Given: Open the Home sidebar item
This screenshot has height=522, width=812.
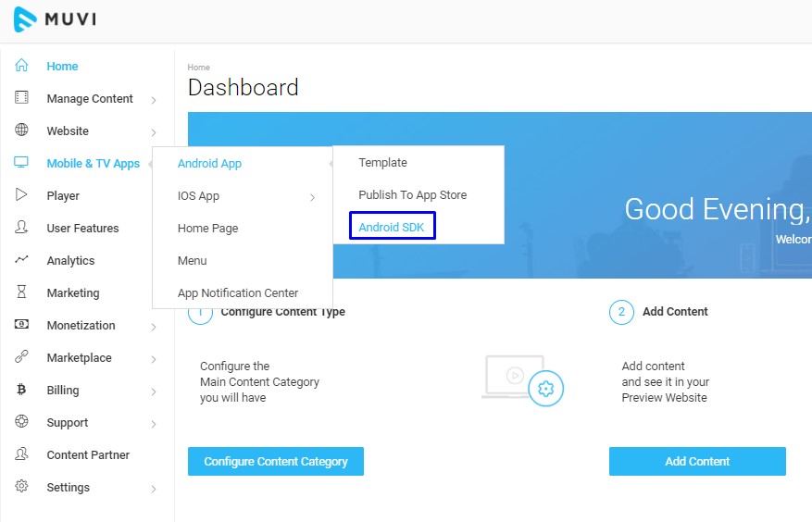Looking at the screenshot, I should 62,67.
